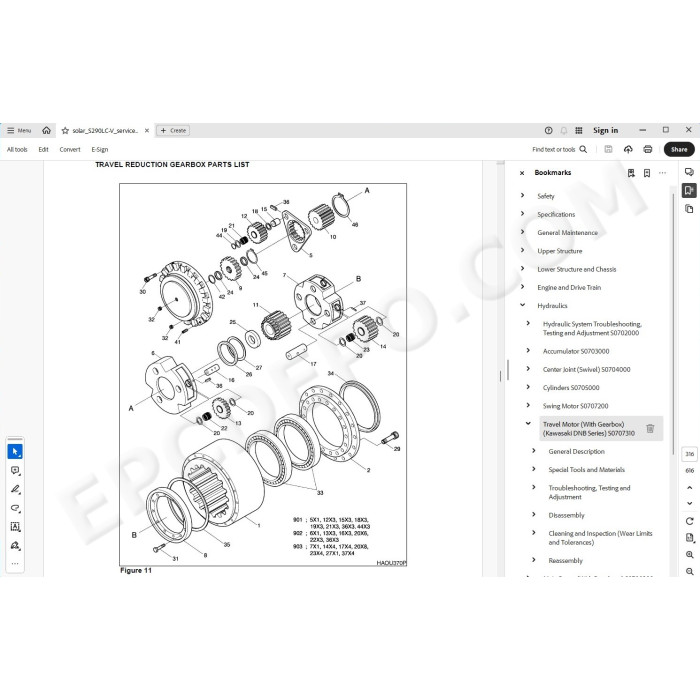Expand Engine and Drive Train bookmark
Screen dimensions: 700x700
pyautogui.click(x=522, y=287)
